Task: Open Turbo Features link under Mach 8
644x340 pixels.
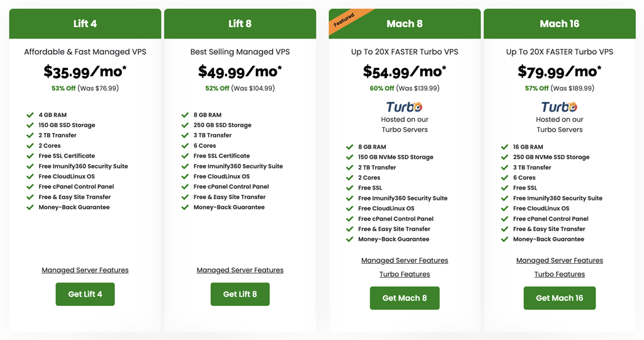Action: pyautogui.click(x=404, y=274)
